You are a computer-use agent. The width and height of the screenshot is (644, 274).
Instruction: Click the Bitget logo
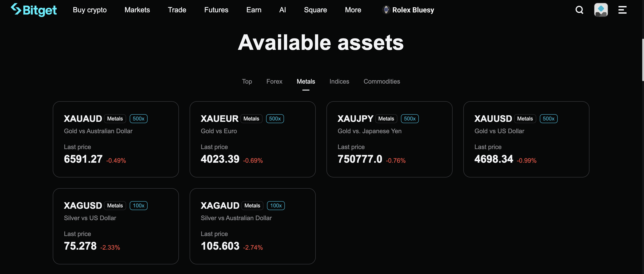34,10
